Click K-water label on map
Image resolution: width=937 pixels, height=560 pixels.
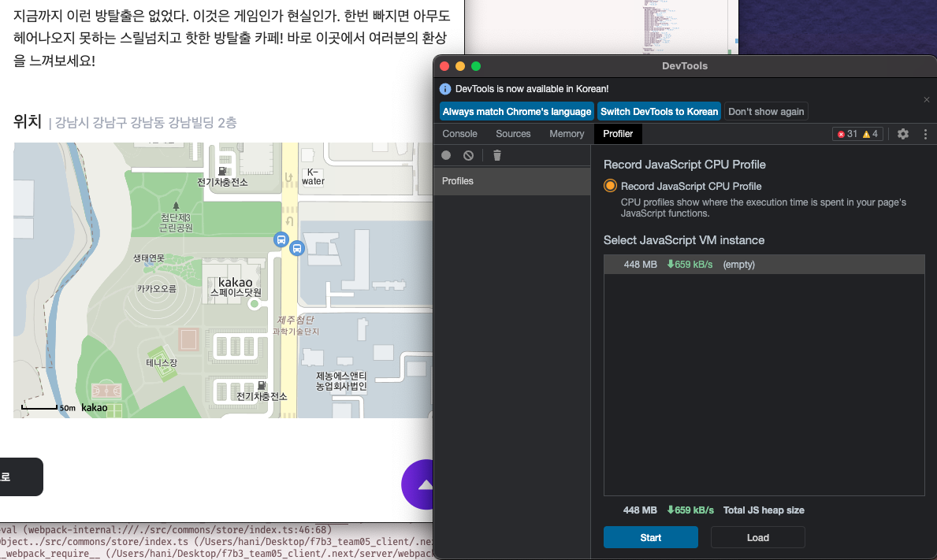pos(313,176)
